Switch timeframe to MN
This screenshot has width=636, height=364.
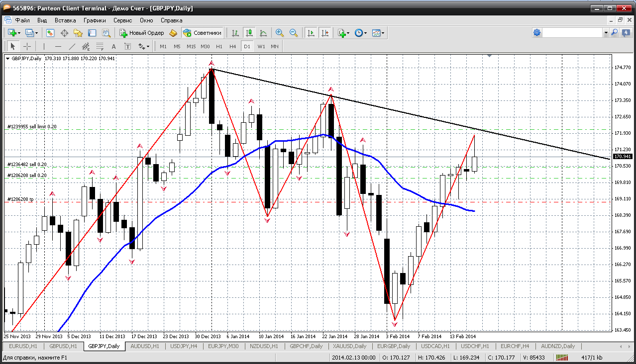coord(275,46)
